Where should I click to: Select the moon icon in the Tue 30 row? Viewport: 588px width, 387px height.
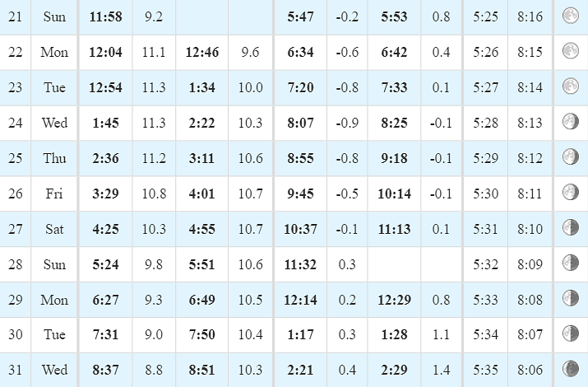click(571, 333)
